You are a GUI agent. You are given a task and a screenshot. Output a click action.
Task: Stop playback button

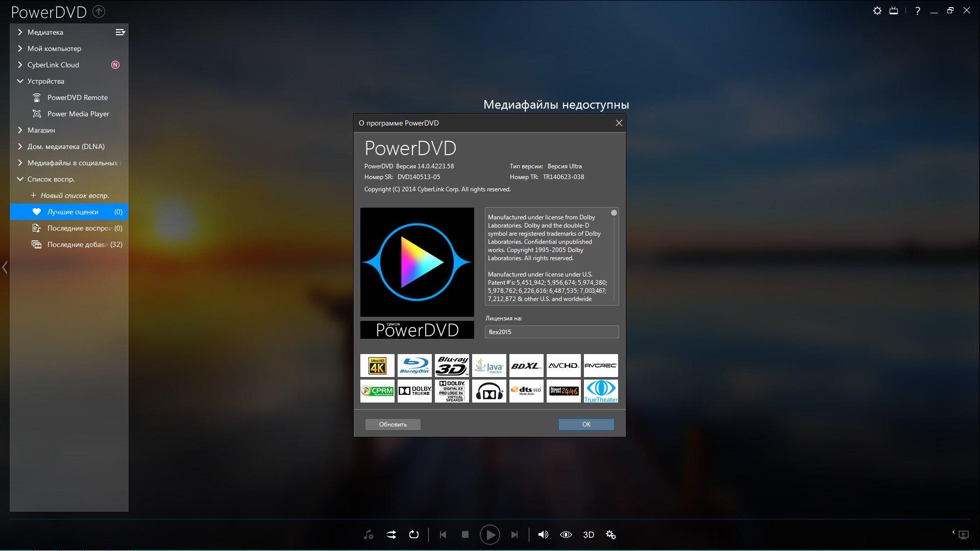[x=465, y=535]
